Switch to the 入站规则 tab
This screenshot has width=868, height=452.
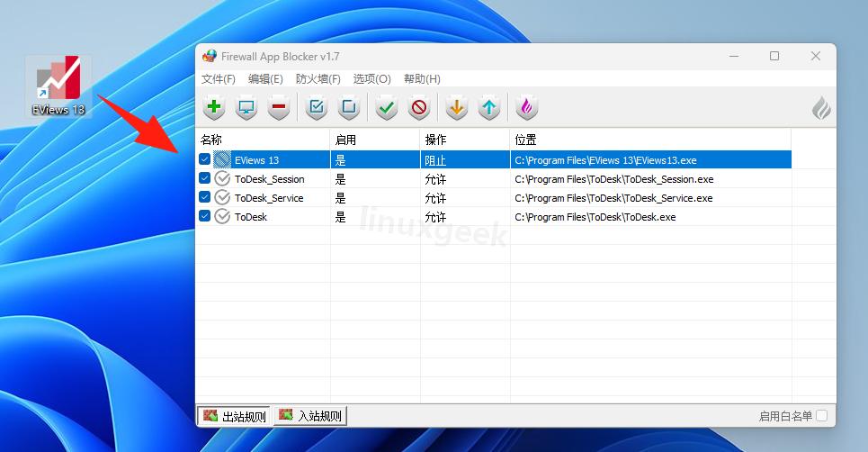(310, 415)
